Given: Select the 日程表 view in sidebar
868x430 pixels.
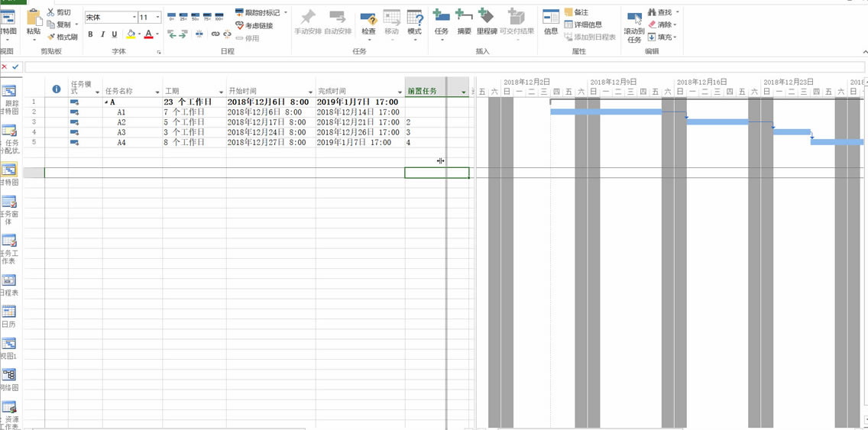Looking at the screenshot, I should [x=9, y=285].
